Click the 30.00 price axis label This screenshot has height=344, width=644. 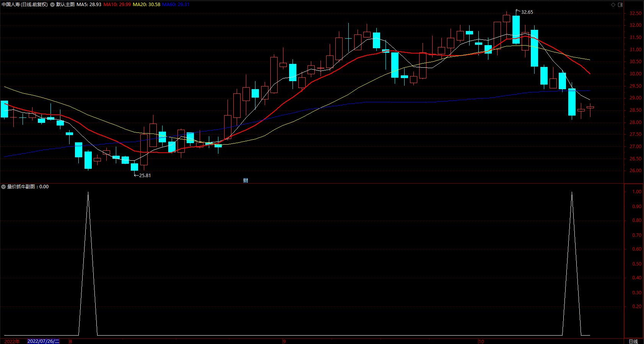tap(636, 74)
